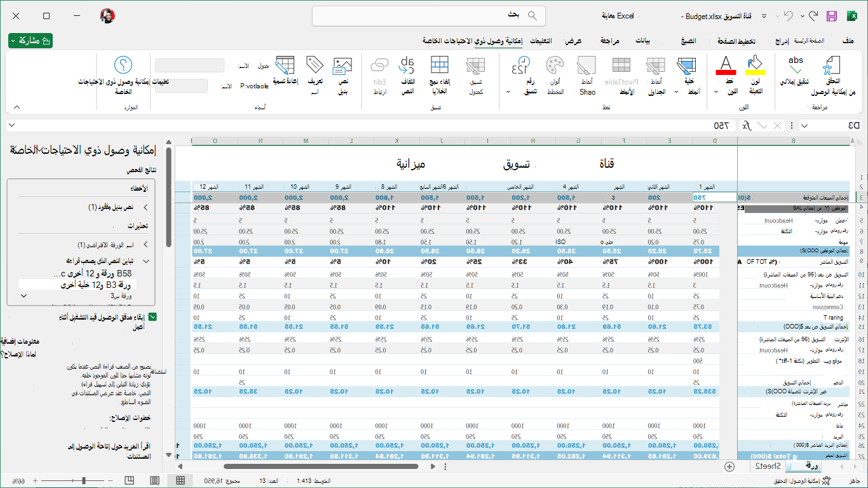The width and height of the screenshot is (868, 488).
Task: Toggle keep accessibility checker running checkbox
Action: coord(153,317)
